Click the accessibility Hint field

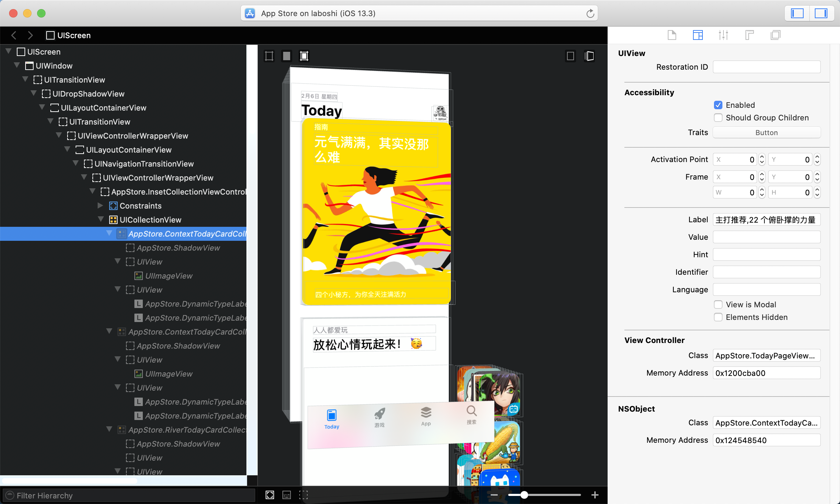tap(766, 255)
